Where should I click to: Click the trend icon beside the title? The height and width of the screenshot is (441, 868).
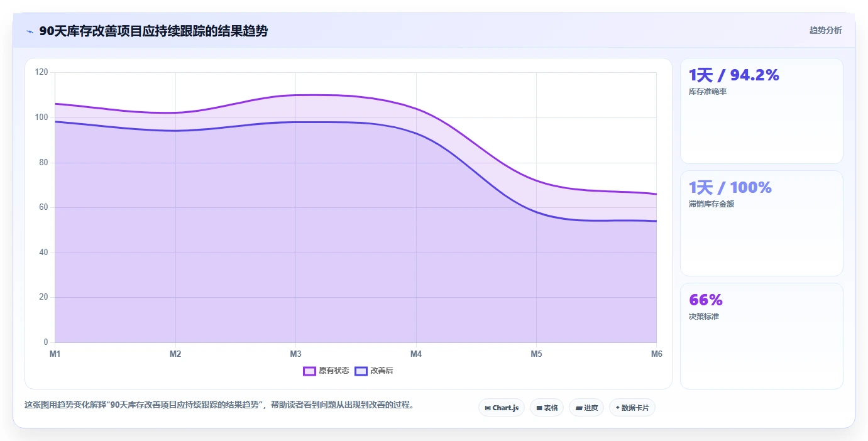[x=30, y=31]
